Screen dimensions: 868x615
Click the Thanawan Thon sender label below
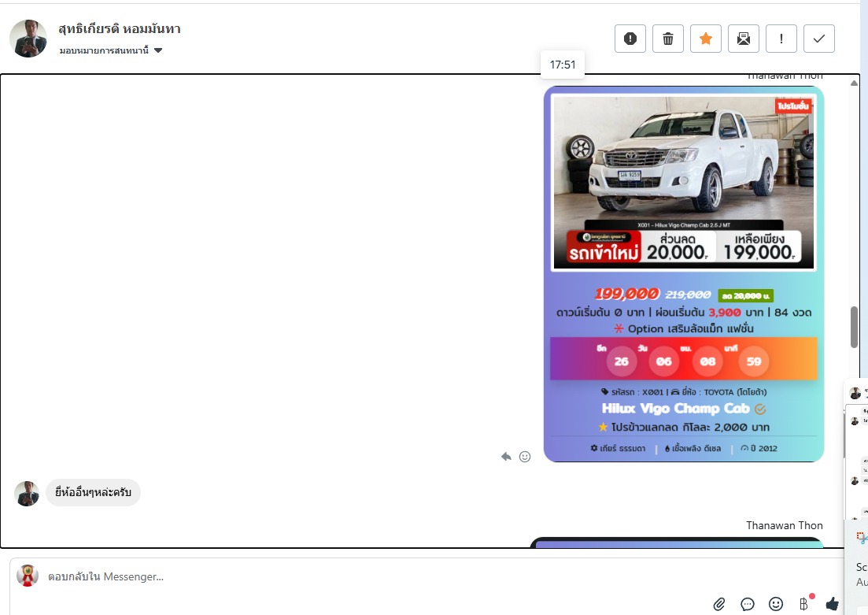785,525
